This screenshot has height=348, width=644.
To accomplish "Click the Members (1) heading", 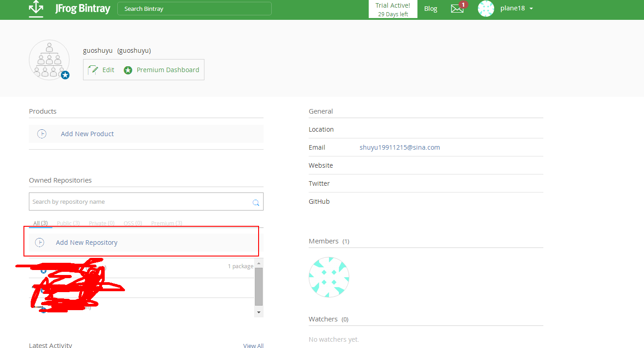I will coord(329,241).
